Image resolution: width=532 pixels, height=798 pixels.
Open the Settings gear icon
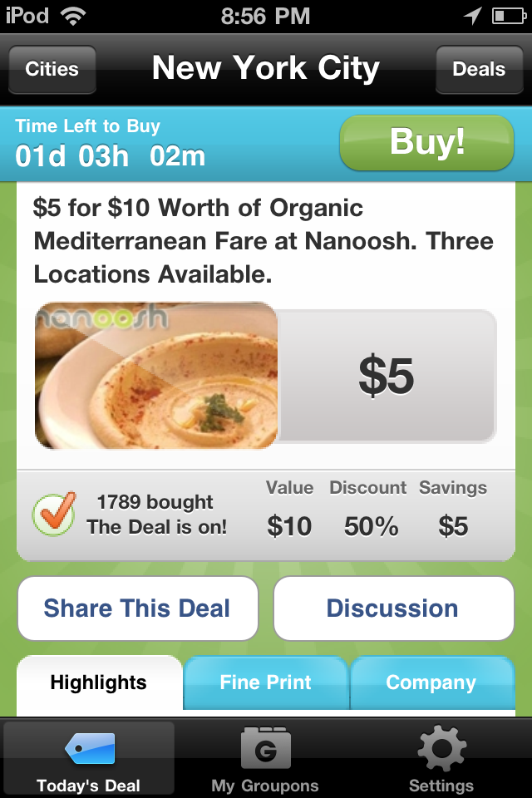(x=441, y=748)
